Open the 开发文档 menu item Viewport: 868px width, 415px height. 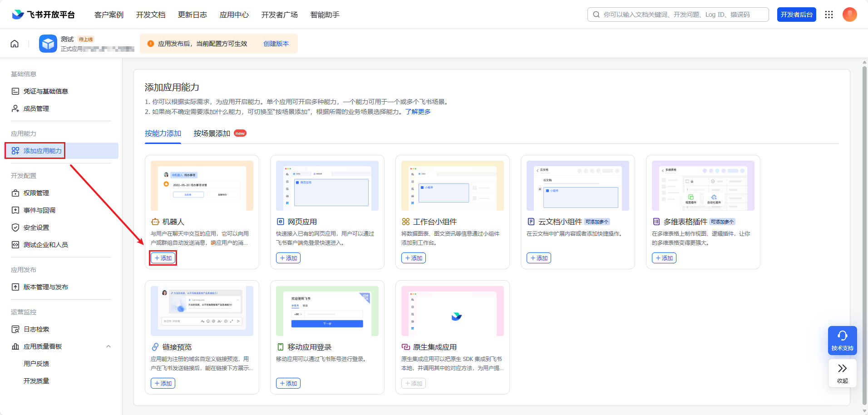[x=151, y=15]
